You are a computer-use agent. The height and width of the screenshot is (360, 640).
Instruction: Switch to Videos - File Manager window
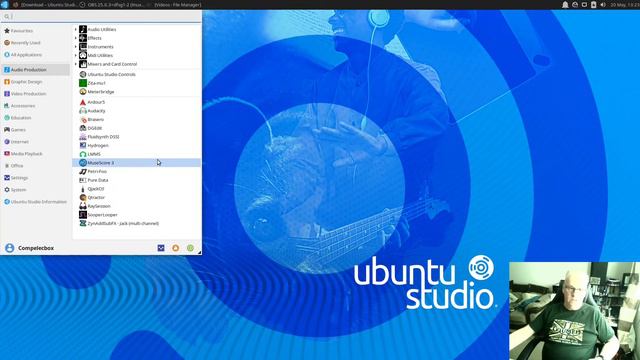coord(174,4)
